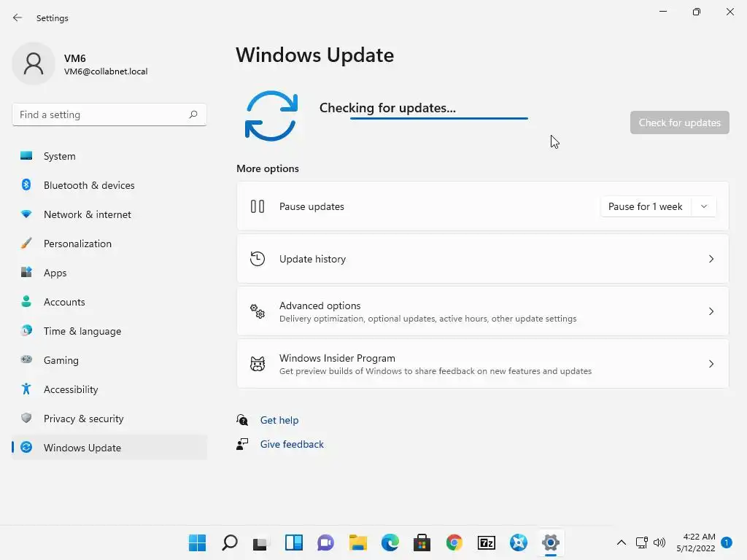Open Apps settings page
The width and height of the screenshot is (747, 560).
pyautogui.click(x=109, y=273)
